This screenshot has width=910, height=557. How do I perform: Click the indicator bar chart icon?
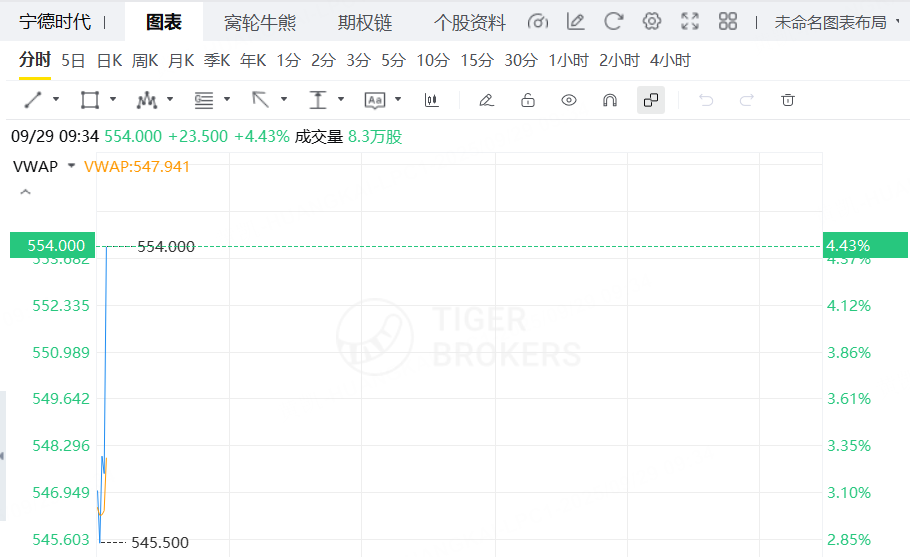click(x=432, y=100)
